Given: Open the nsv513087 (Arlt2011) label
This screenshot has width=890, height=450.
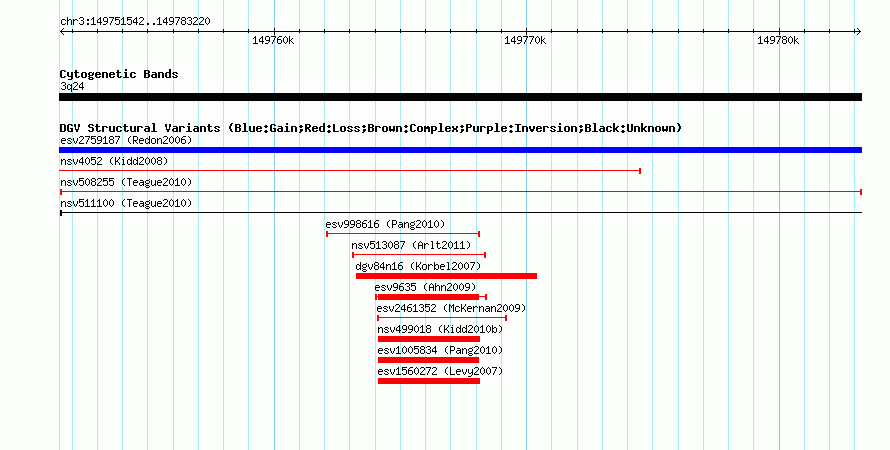Looking at the screenshot, I should (x=411, y=245).
